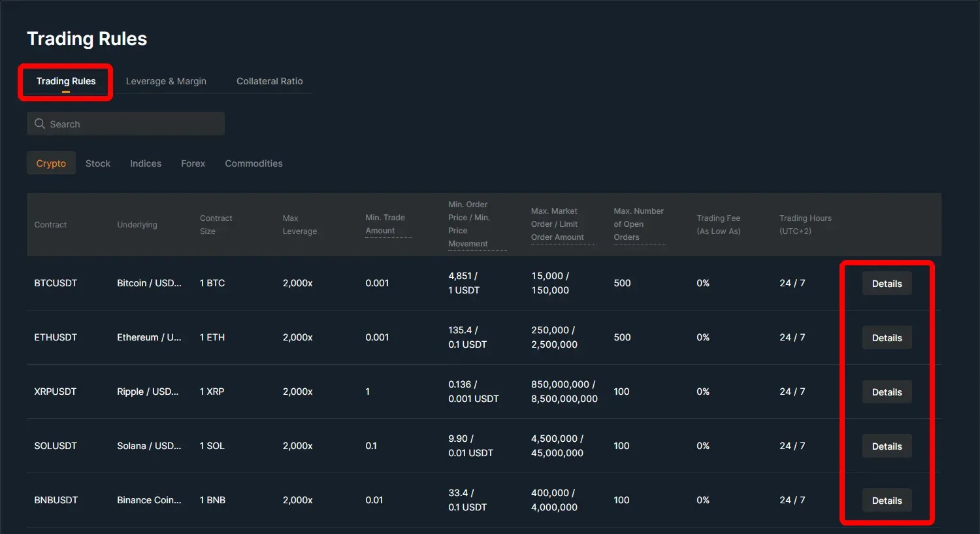Click the 33.4 / 0.1 USDT price cell
Image resolution: width=980 pixels, height=534 pixels.
pos(467,500)
